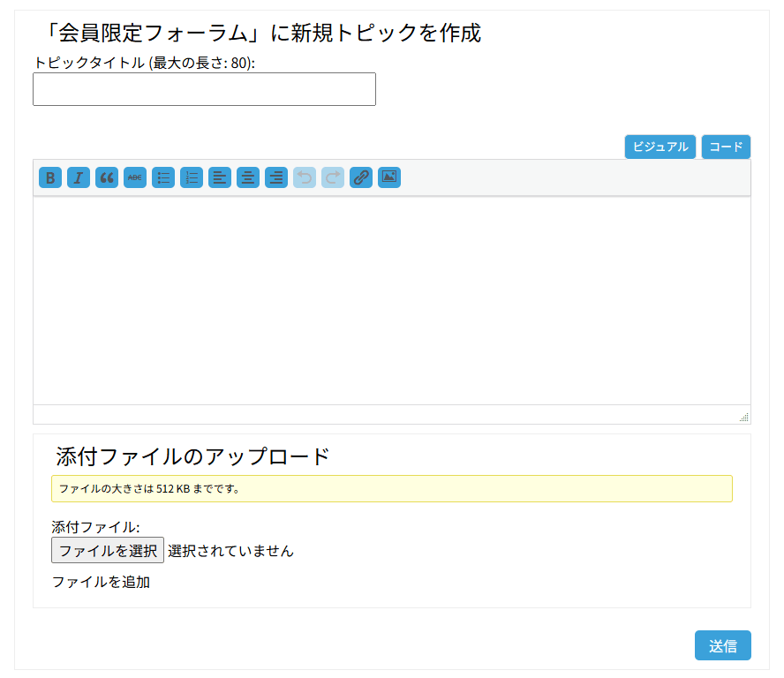Click the ファイルを選択 button
This screenshot has height=678, width=784.
tap(108, 550)
